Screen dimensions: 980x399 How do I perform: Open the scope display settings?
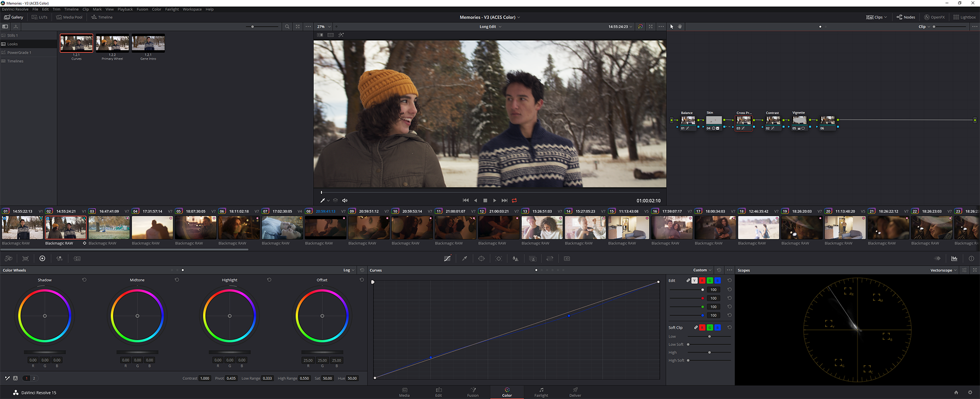tap(964, 270)
